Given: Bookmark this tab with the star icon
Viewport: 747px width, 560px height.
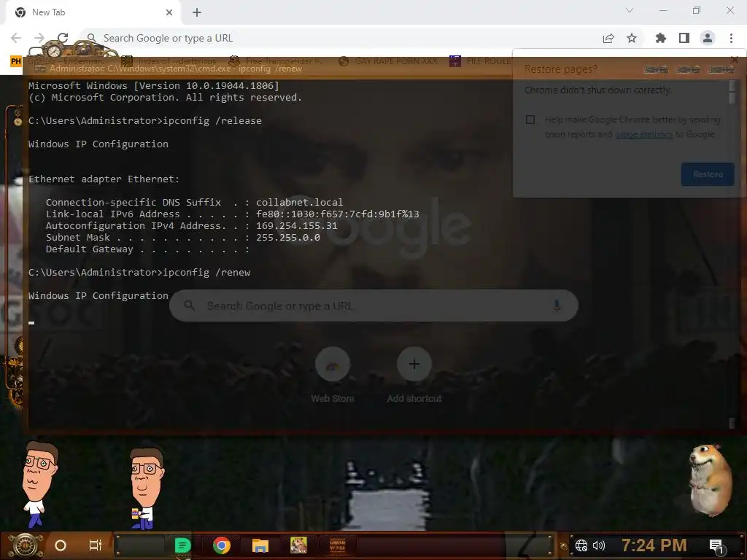Looking at the screenshot, I should coord(632,38).
